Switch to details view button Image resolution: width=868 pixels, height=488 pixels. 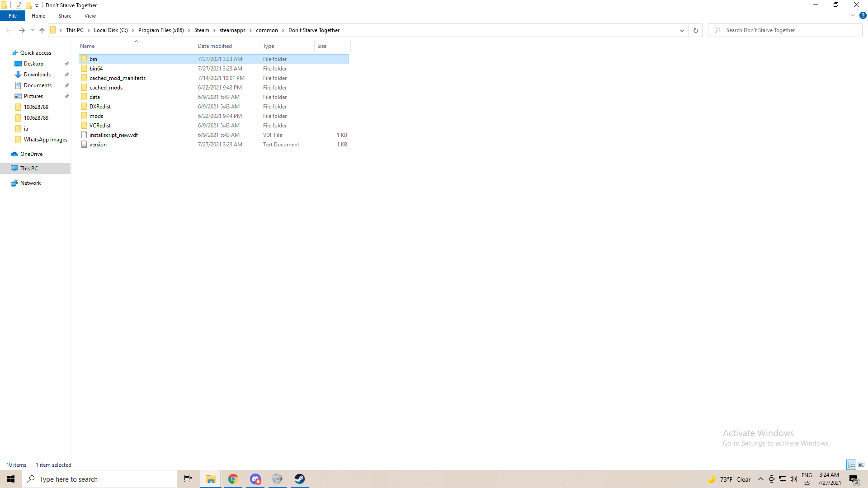click(x=851, y=465)
